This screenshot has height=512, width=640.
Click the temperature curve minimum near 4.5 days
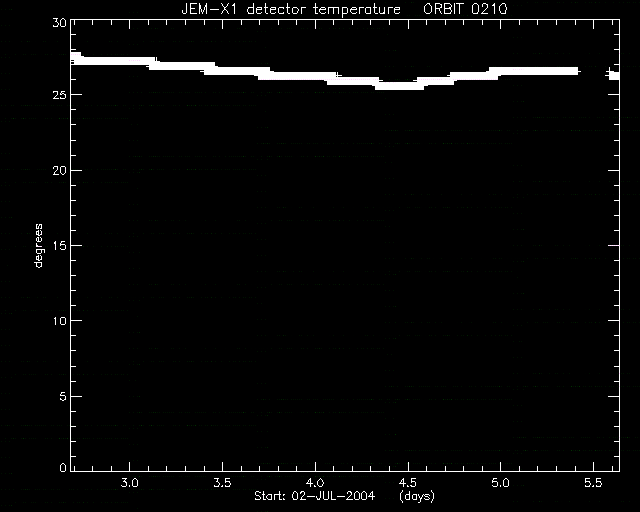pyautogui.click(x=399, y=86)
